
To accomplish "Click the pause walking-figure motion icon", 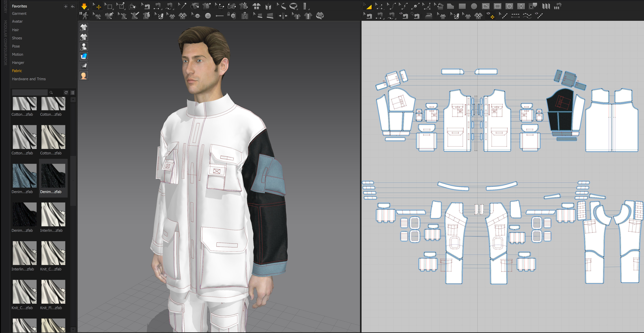I will pyautogui.click(x=84, y=16).
